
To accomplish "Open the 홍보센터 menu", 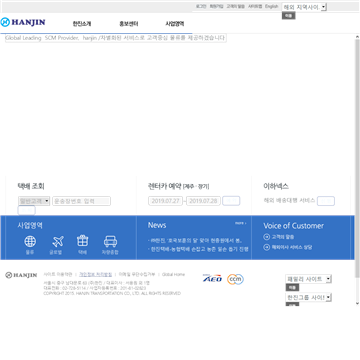I will click(129, 24).
